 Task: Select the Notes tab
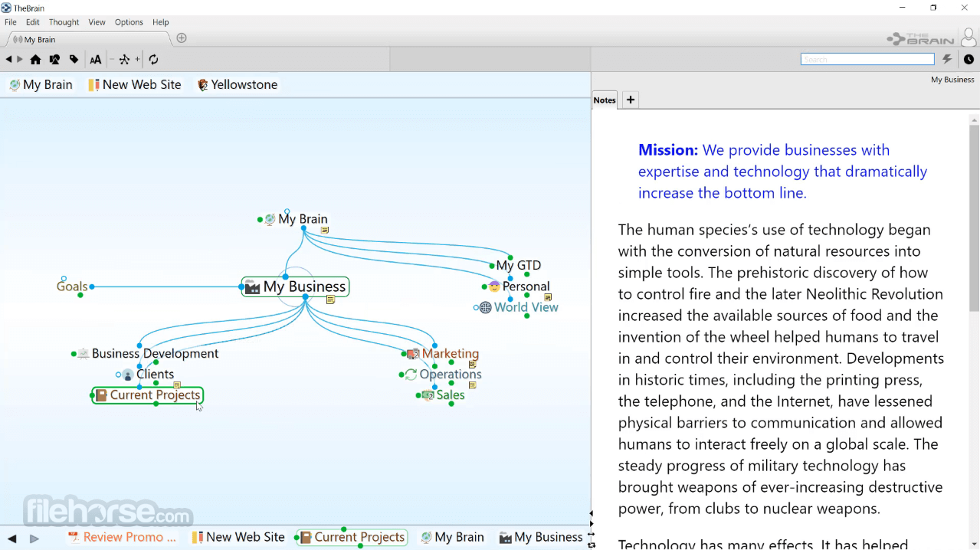point(605,100)
